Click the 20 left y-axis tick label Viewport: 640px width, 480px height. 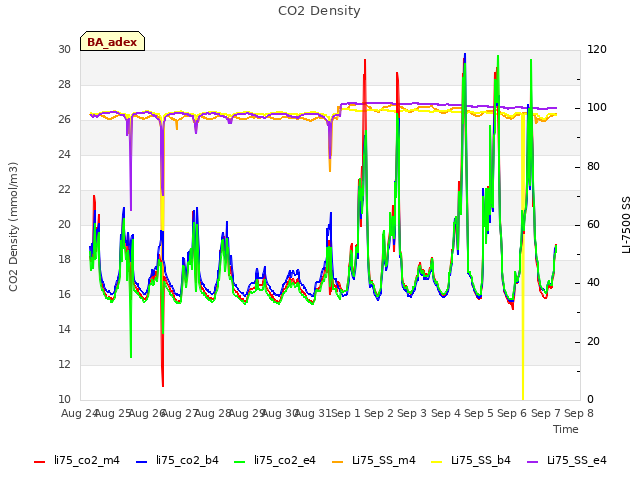pyautogui.click(x=64, y=225)
